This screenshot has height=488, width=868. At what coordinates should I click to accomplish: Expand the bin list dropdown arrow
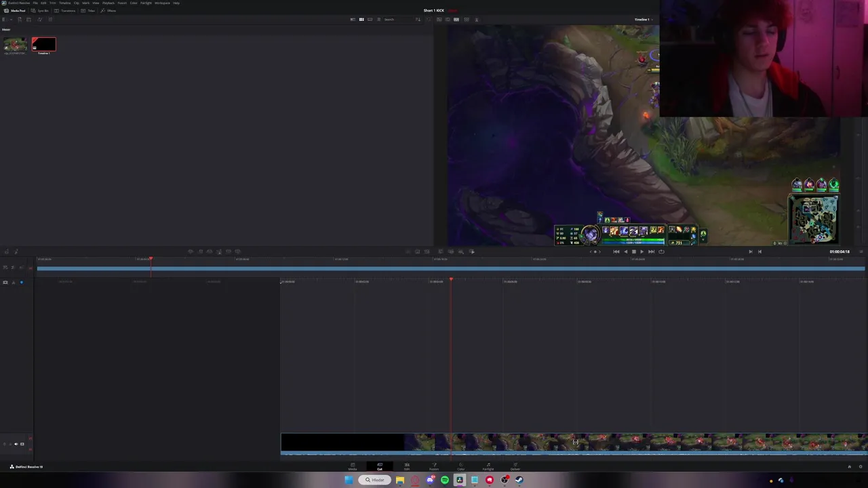click(12, 19)
